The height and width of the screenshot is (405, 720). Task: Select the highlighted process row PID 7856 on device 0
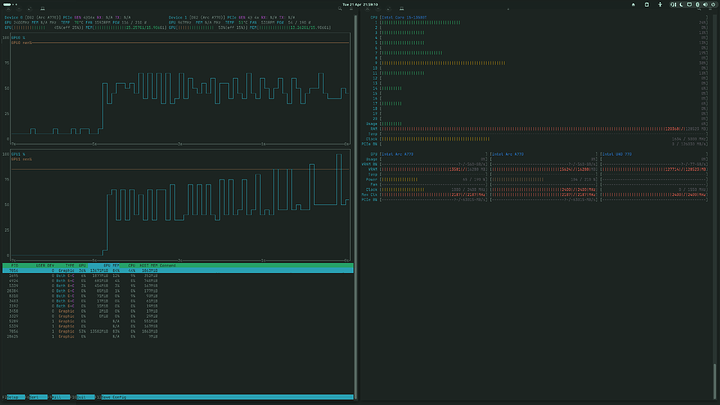coord(178,271)
